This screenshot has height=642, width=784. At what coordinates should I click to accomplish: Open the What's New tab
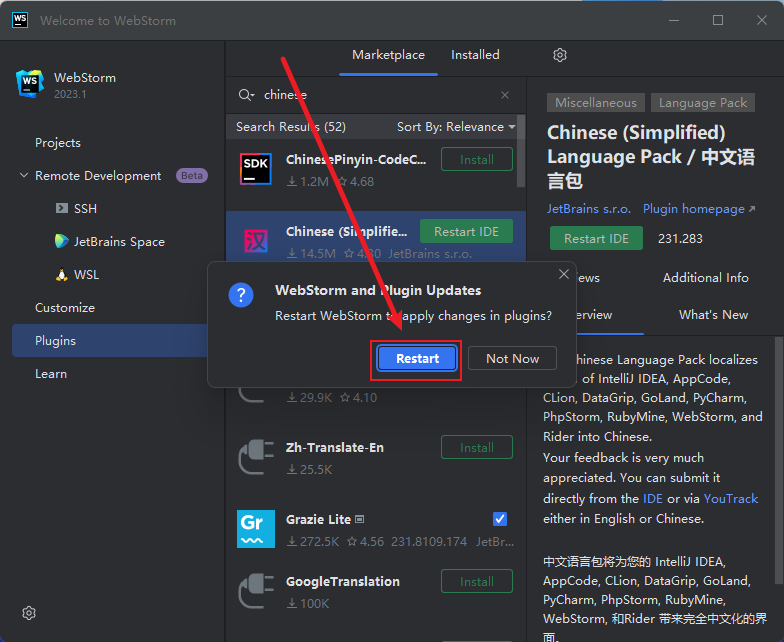pos(714,314)
